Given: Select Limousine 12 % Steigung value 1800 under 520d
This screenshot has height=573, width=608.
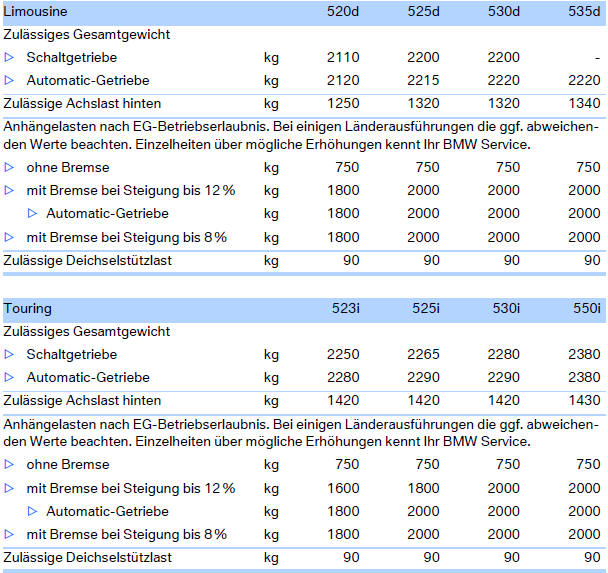Looking at the screenshot, I should click(343, 190).
